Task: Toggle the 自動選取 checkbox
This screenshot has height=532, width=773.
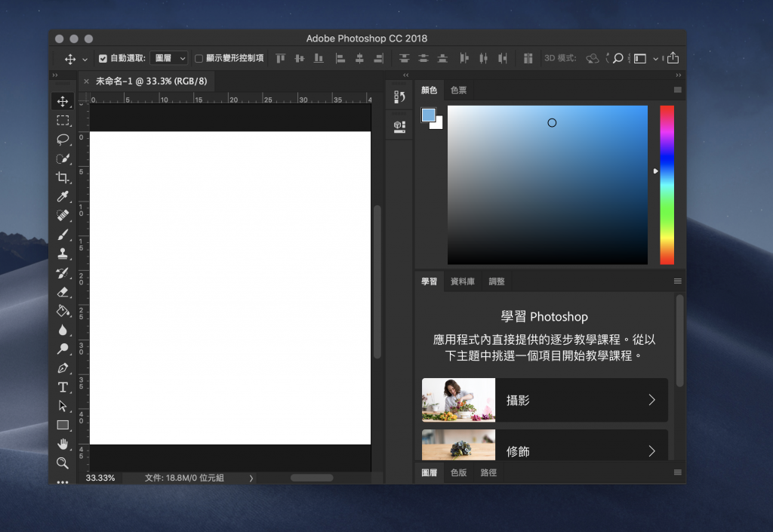Action: pos(103,59)
